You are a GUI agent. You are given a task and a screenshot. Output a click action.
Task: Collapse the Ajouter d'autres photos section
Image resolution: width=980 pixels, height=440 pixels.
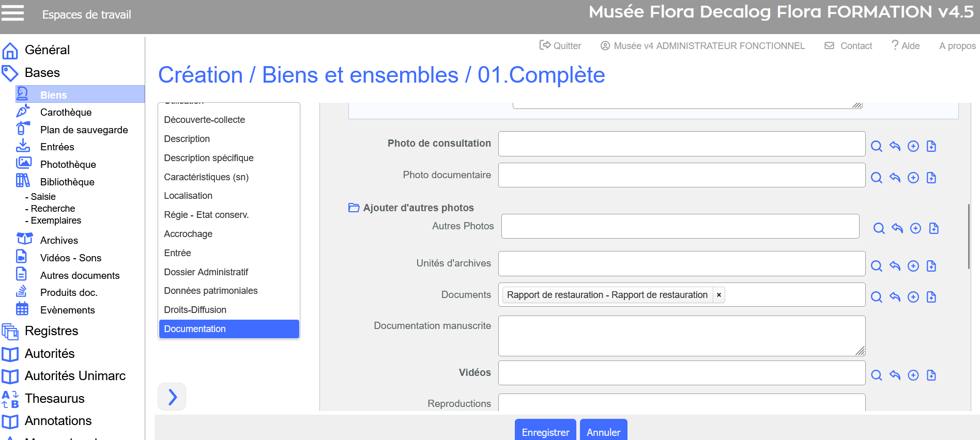point(354,208)
